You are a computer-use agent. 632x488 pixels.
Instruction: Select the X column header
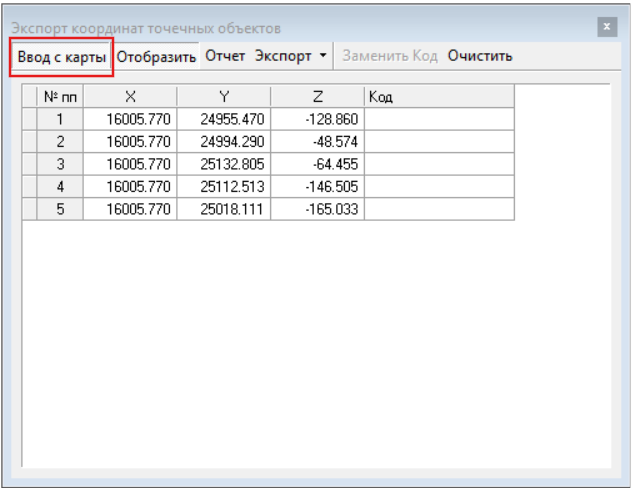(x=131, y=97)
